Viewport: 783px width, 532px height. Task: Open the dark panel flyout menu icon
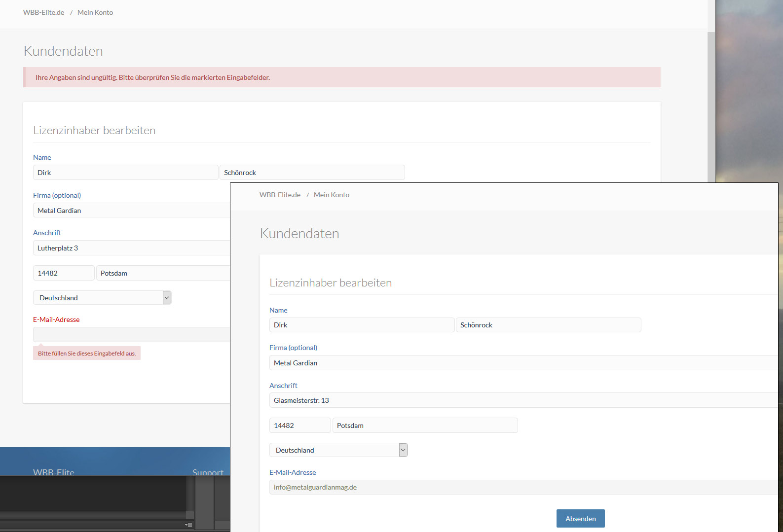(x=188, y=525)
